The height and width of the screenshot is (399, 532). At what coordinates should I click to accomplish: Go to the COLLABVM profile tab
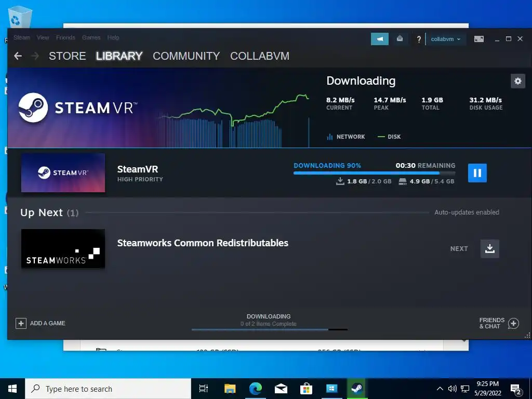tap(260, 56)
